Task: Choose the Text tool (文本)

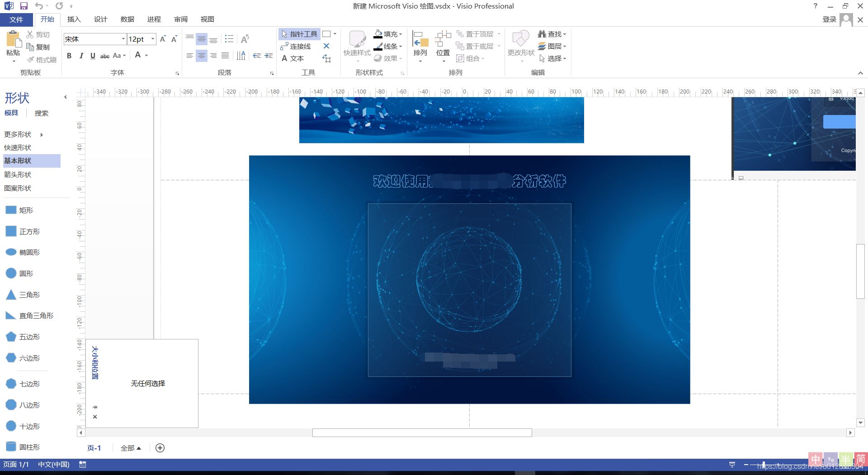Action: 292,58
